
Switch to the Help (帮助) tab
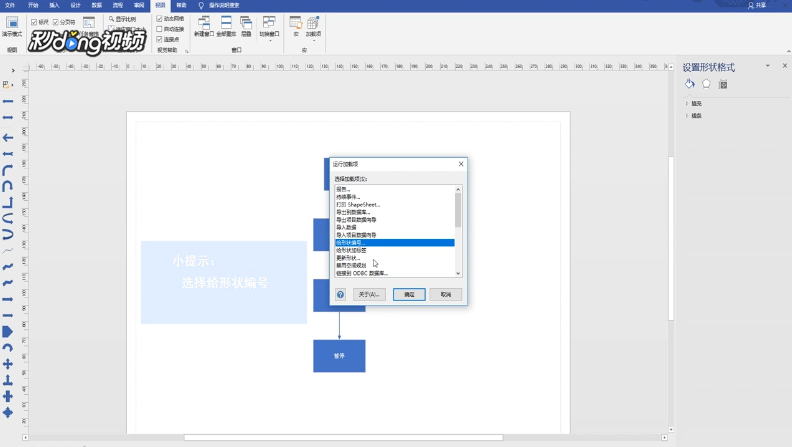[181, 5]
